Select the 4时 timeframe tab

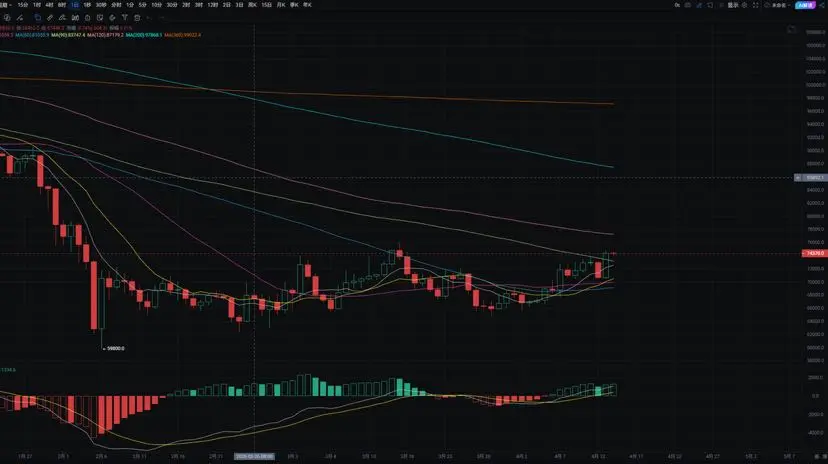point(49,5)
